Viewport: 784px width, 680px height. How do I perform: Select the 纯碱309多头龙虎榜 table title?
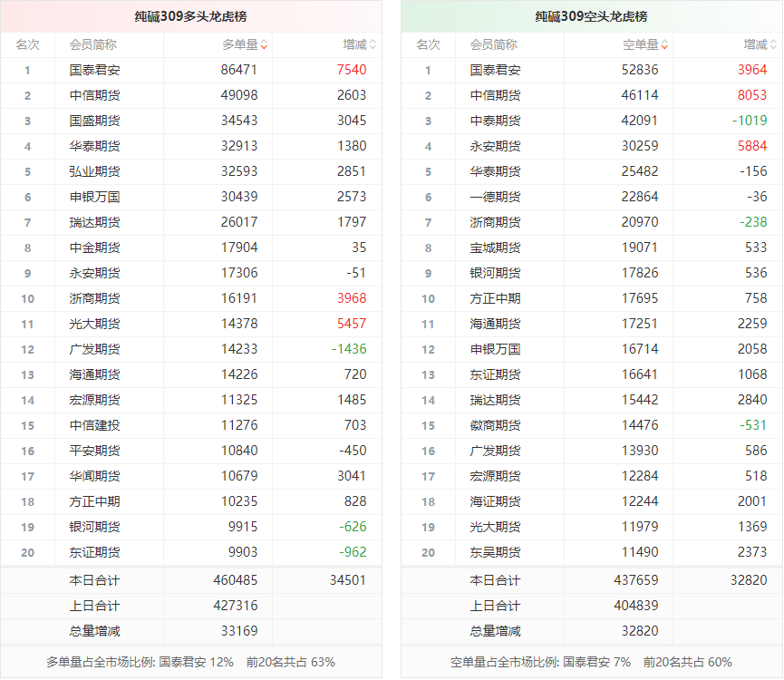[190, 16]
